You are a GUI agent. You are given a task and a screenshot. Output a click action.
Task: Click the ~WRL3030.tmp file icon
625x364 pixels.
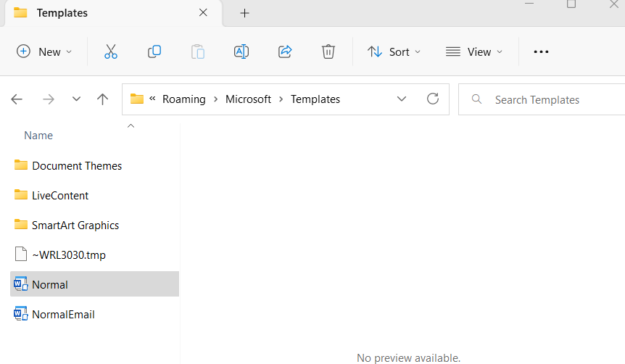[21, 254]
